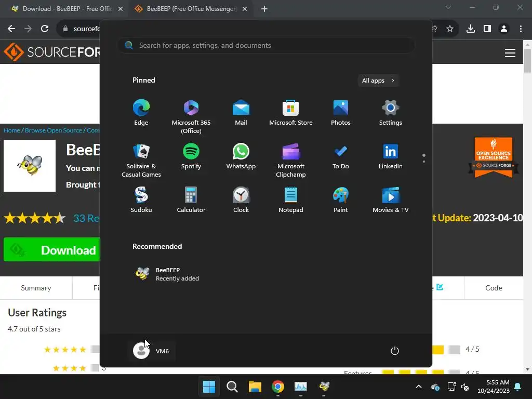Follow the Home breadcrumb link
532x399 pixels.
12,130
